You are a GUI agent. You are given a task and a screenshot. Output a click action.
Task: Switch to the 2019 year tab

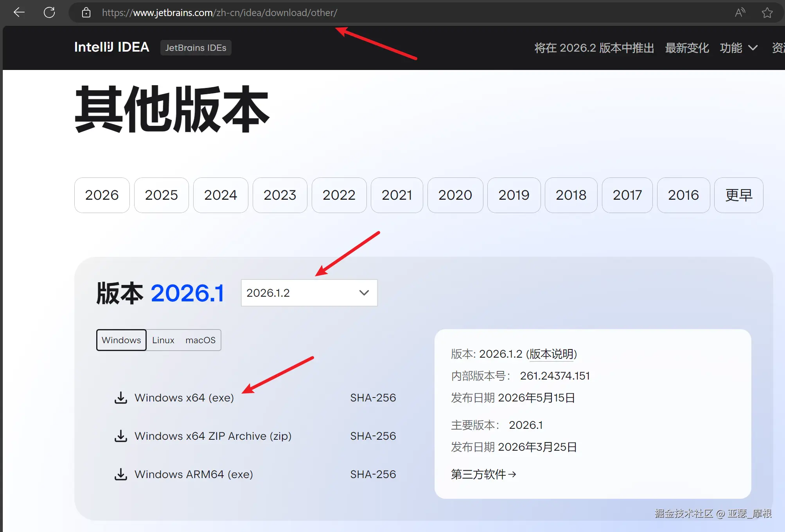click(514, 195)
